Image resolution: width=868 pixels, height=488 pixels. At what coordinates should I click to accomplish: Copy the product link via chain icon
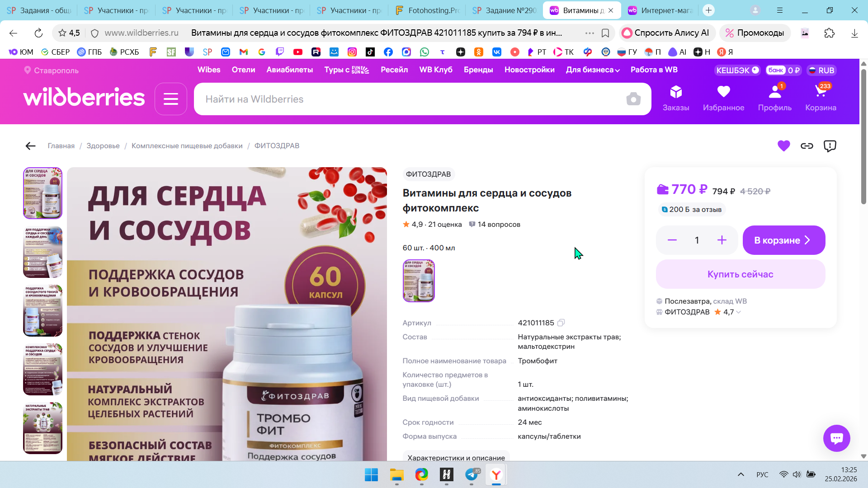point(807,146)
